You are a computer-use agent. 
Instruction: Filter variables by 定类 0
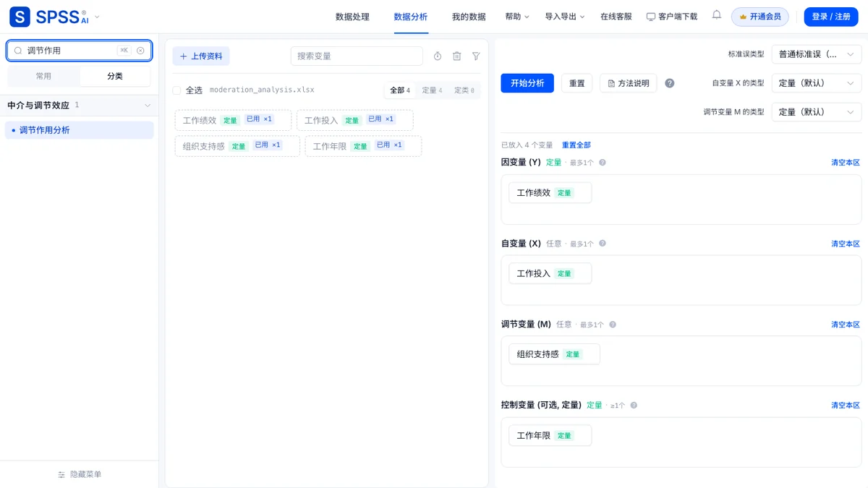464,90
